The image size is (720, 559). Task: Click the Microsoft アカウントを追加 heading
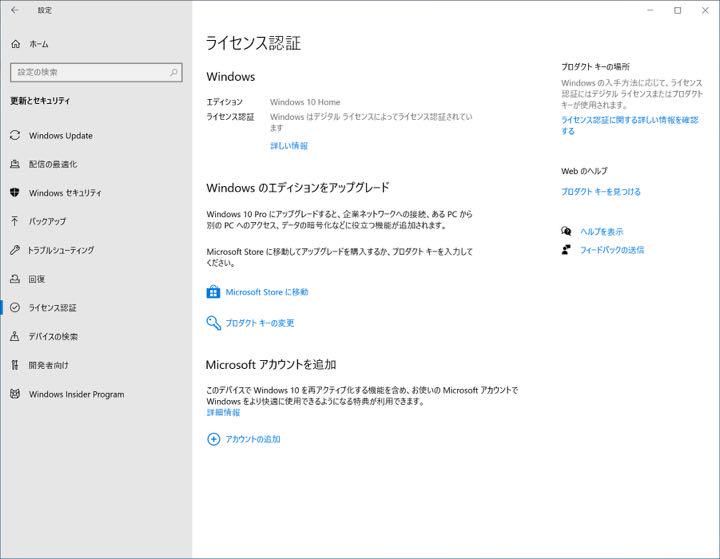tap(271, 365)
